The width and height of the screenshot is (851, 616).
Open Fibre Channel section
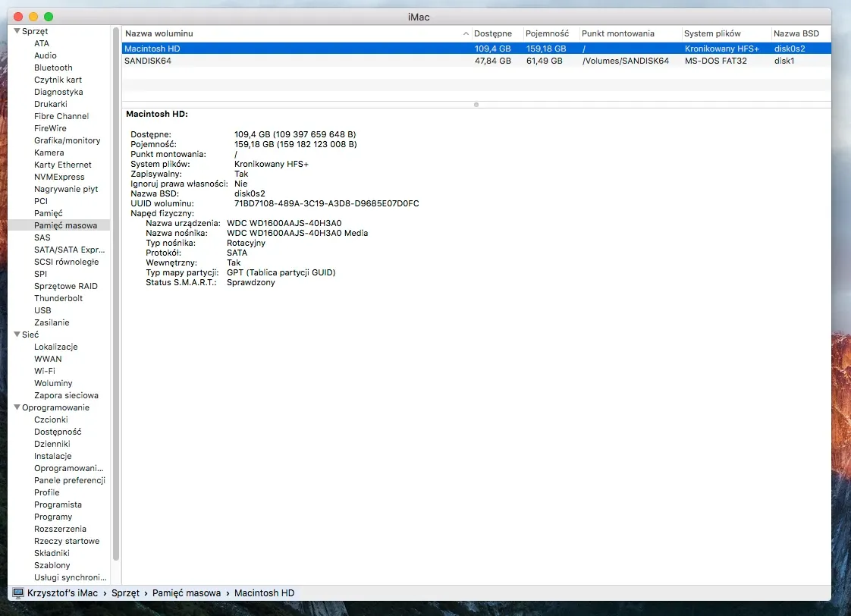[x=61, y=116]
